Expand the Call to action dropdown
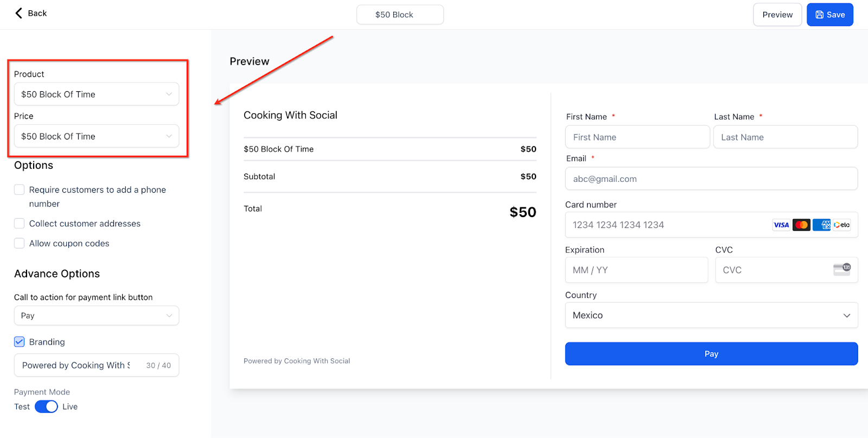 [97, 315]
